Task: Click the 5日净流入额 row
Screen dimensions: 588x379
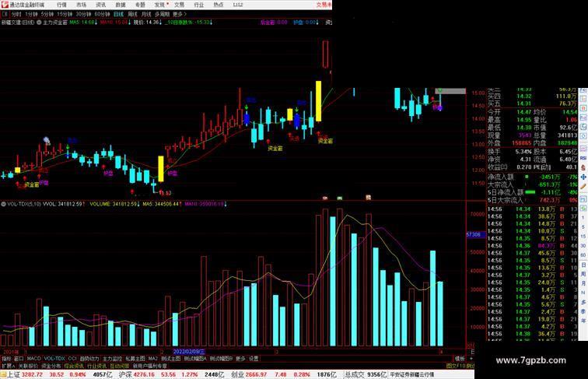Action: pos(532,192)
